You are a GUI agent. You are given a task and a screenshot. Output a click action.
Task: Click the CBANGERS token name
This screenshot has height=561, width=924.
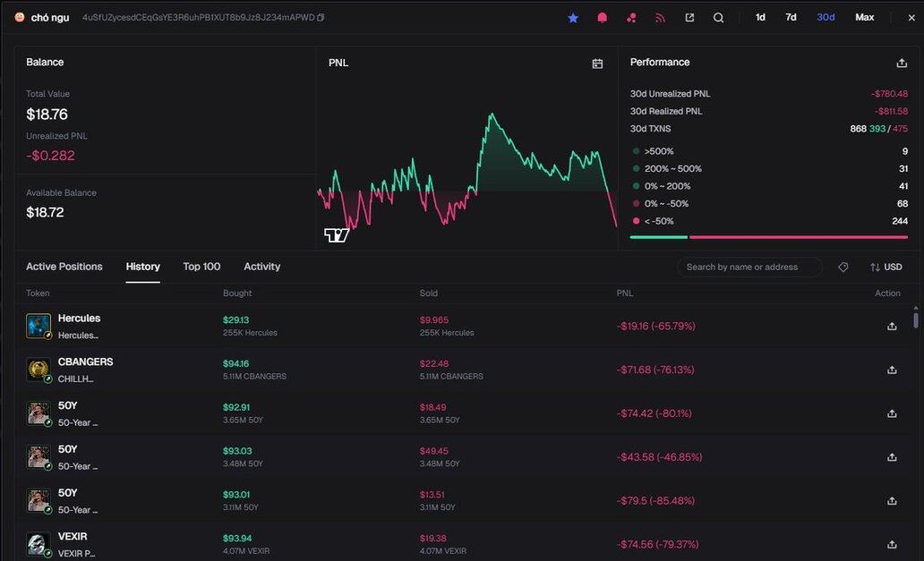[x=85, y=362]
